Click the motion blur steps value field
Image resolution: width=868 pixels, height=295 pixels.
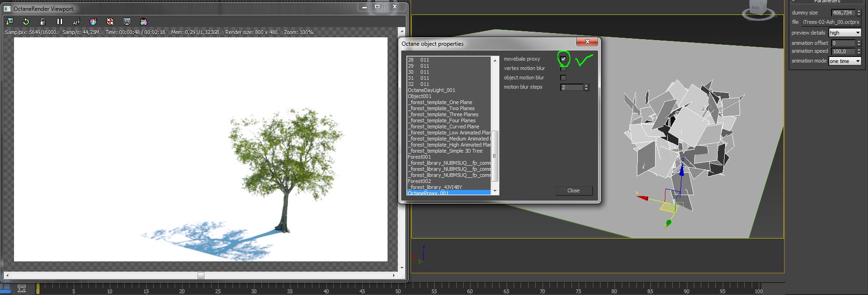pyautogui.click(x=572, y=87)
